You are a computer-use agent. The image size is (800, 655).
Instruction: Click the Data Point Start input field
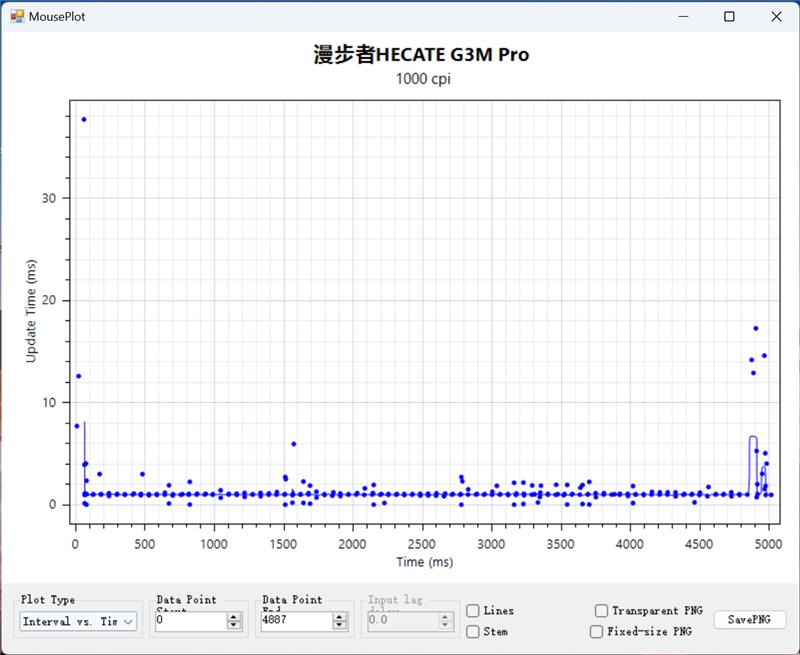point(190,621)
